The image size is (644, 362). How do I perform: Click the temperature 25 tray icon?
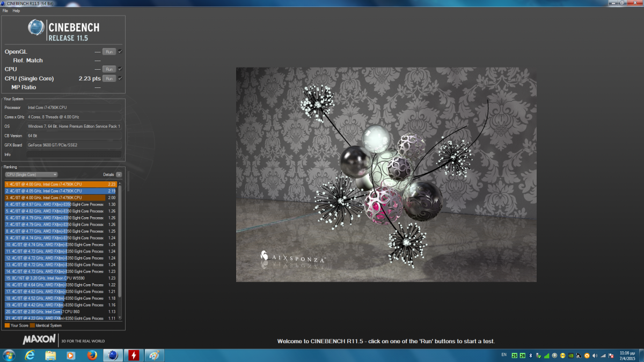point(515,356)
